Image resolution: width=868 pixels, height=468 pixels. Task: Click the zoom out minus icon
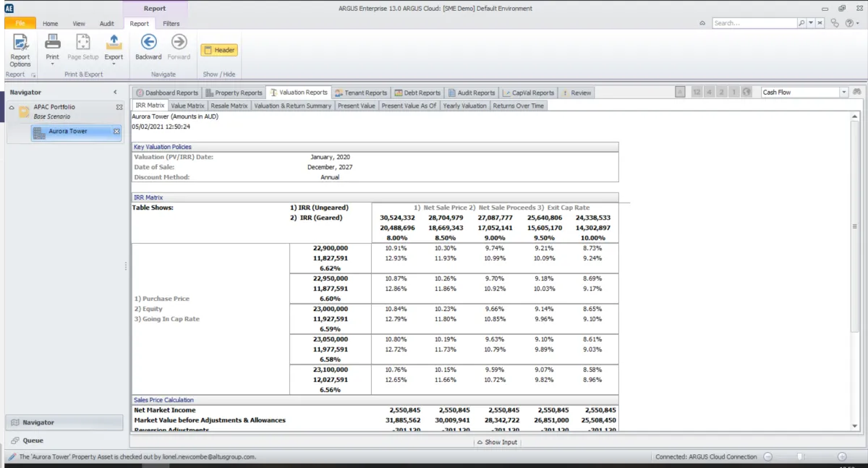click(x=768, y=457)
